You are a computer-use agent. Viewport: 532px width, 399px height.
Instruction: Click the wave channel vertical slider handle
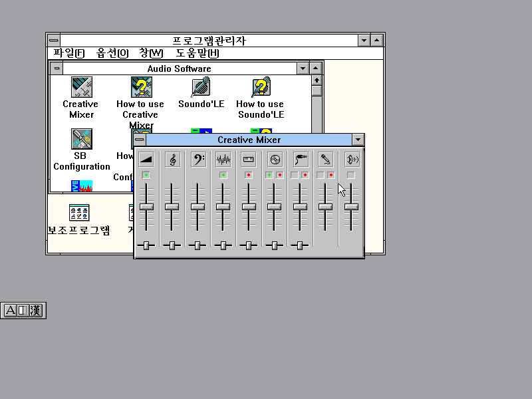[223, 207]
